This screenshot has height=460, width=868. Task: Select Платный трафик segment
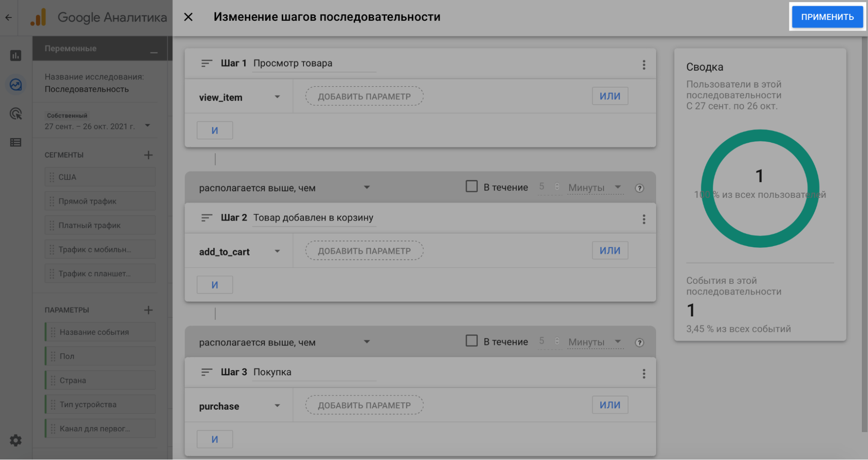(100, 225)
